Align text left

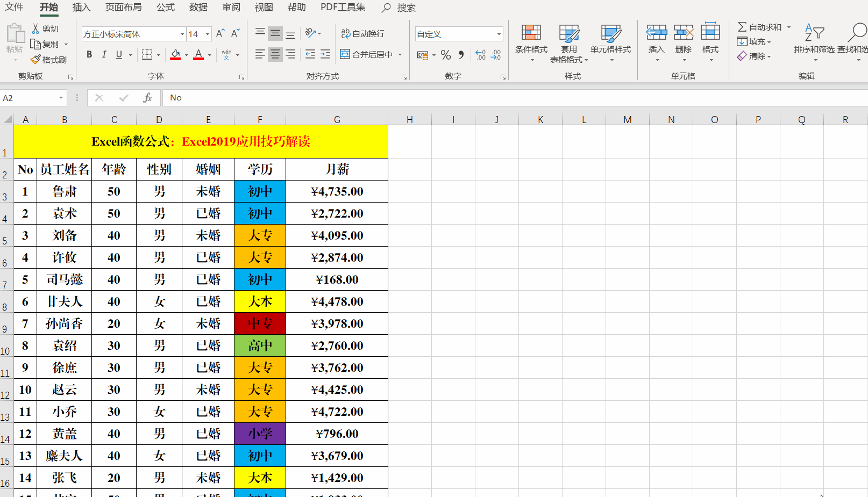(x=260, y=54)
